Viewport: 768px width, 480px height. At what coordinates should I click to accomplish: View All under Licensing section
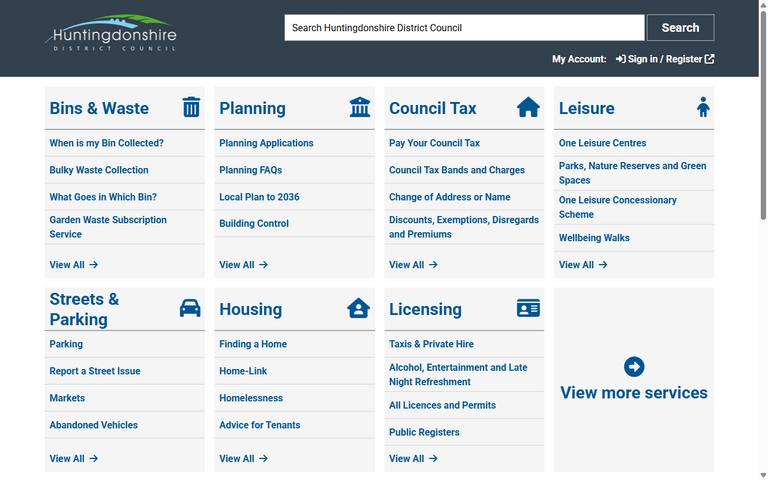pyautogui.click(x=414, y=459)
